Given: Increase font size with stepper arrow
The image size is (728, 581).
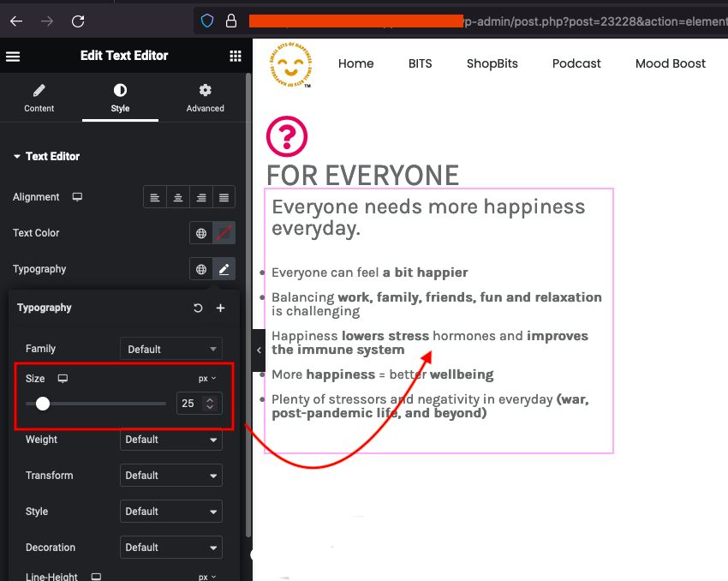Looking at the screenshot, I should (x=211, y=400).
